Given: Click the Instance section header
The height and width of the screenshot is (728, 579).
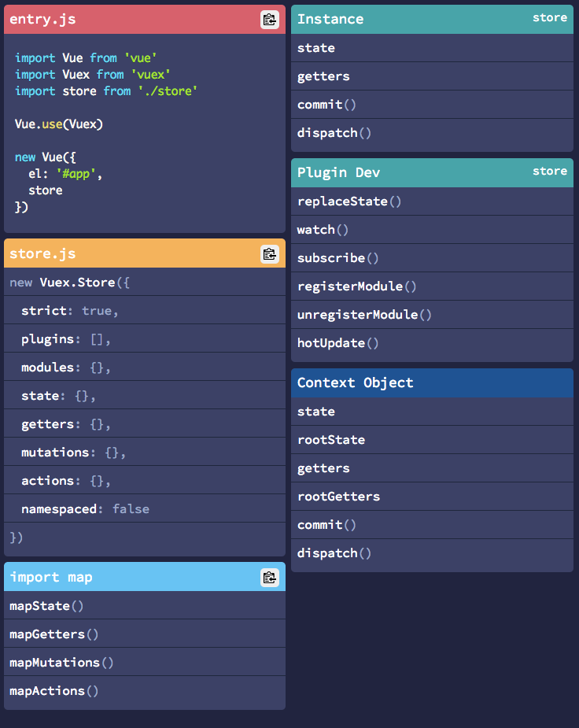Looking at the screenshot, I should pos(432,20).
